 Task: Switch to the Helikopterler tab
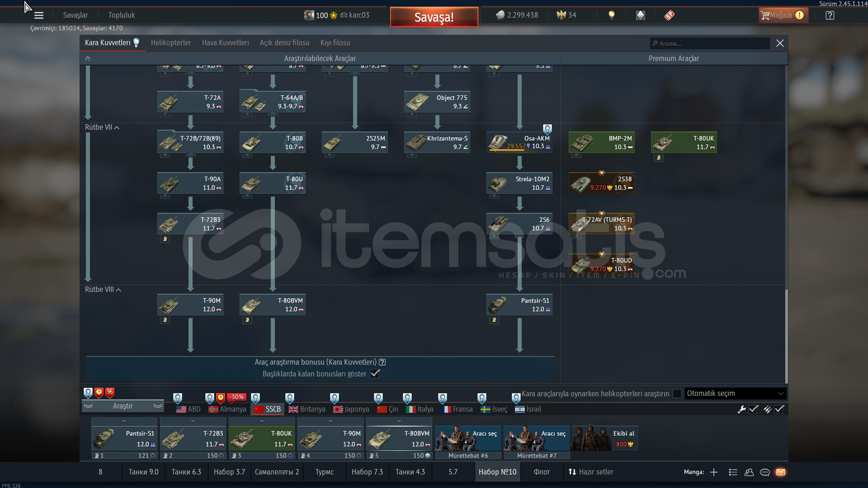[171, 43]
